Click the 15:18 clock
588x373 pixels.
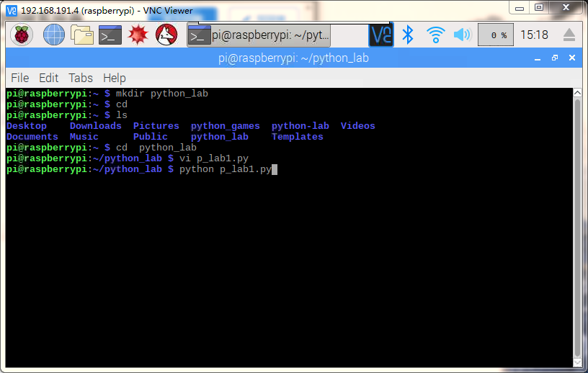[x=534, y=35]
